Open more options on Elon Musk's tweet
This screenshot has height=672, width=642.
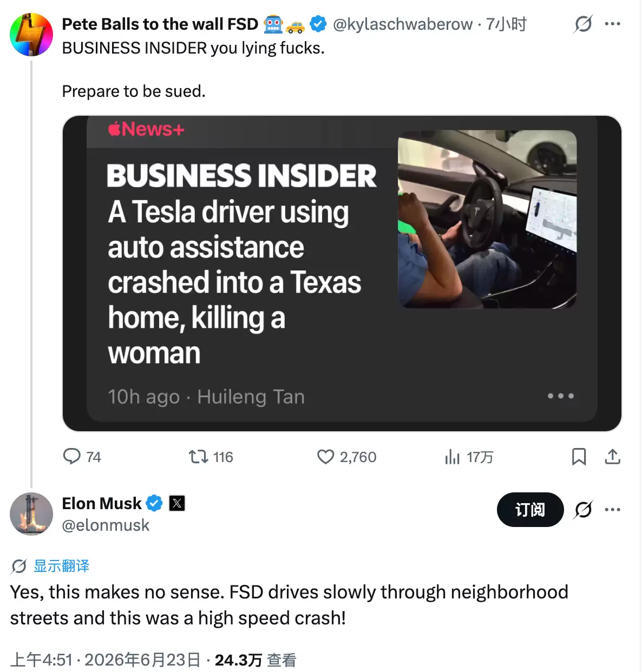[612, 510]
